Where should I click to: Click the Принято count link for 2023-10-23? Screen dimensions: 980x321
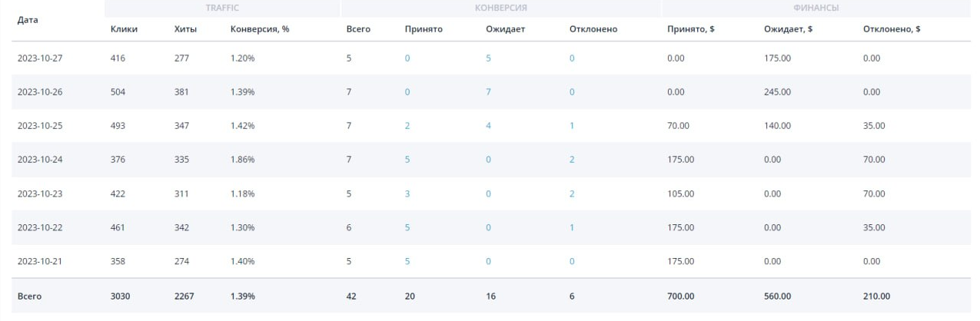coord(407,194)
